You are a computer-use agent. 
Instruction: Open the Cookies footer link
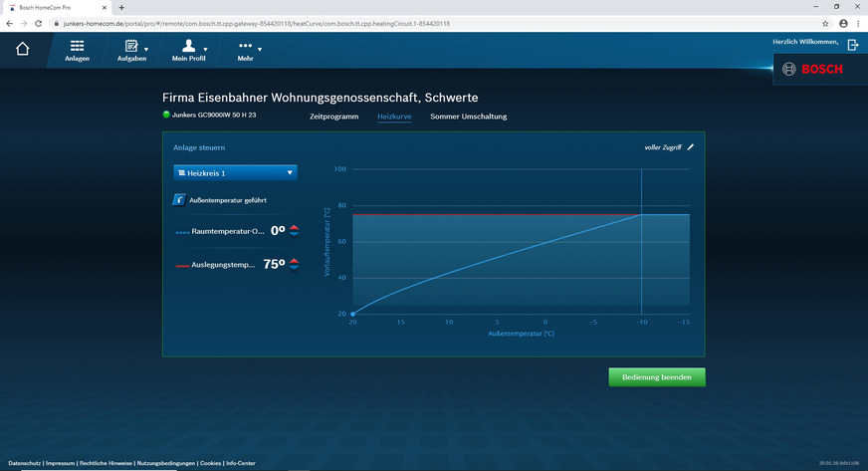pos(210,463)
